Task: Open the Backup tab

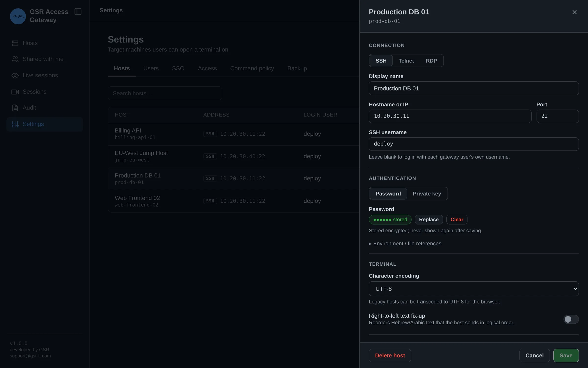Action: (x=297, y=68)
